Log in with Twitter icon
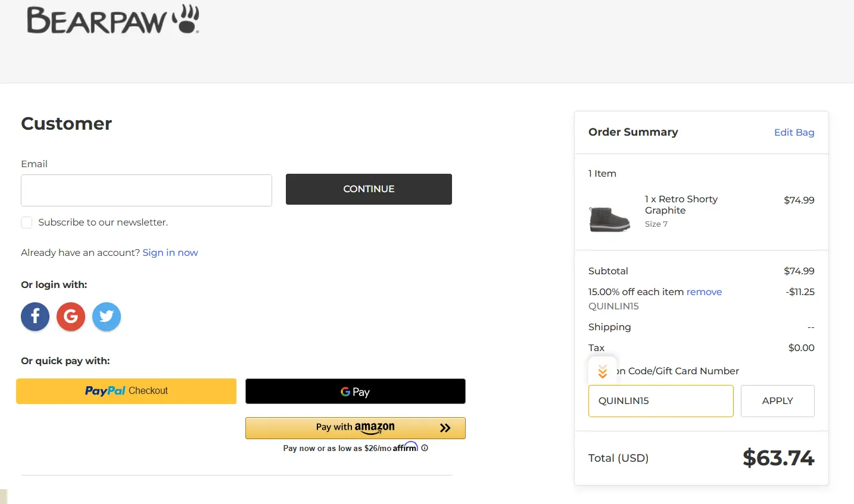 (107, 317)
